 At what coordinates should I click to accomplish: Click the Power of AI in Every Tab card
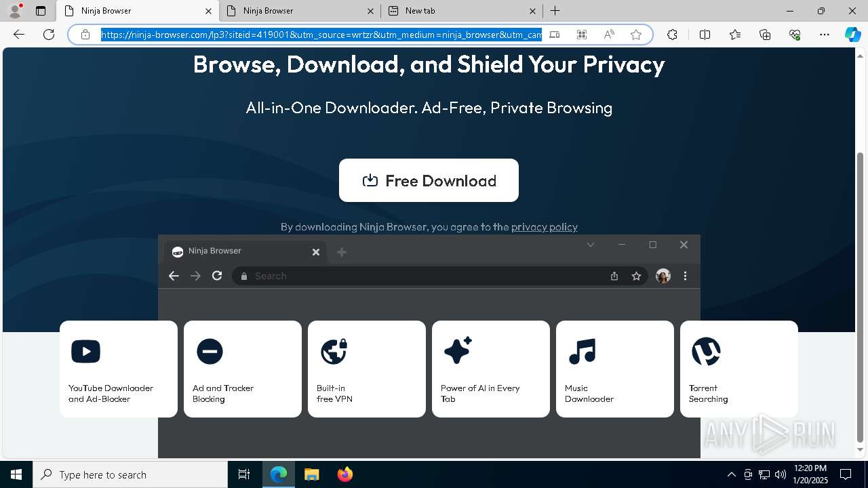point(491,369)
